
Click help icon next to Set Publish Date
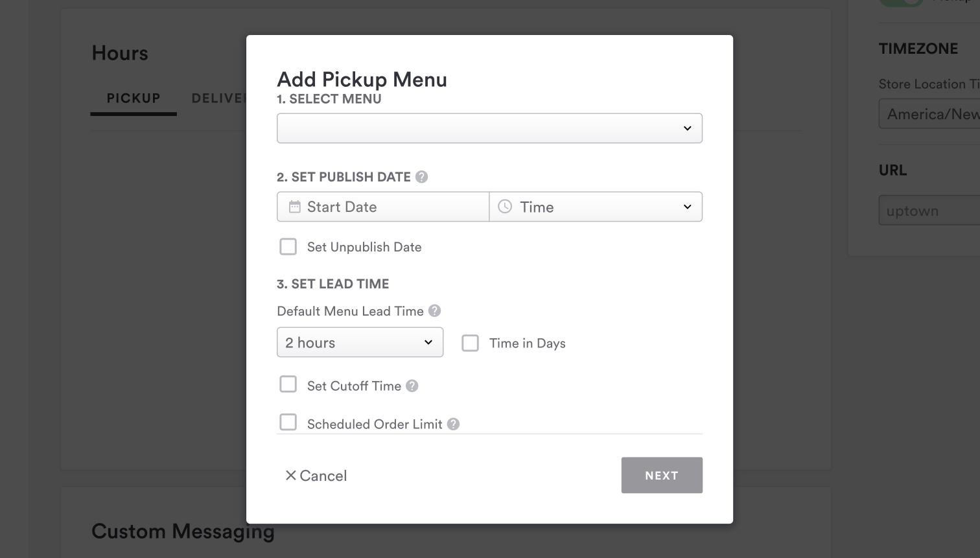pos(422,177)
